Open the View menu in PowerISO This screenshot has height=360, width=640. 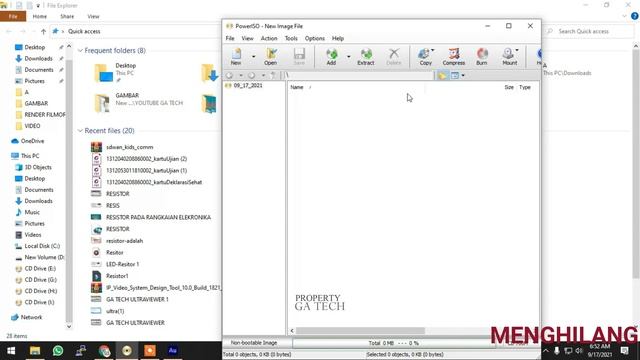tap(247, 38)
